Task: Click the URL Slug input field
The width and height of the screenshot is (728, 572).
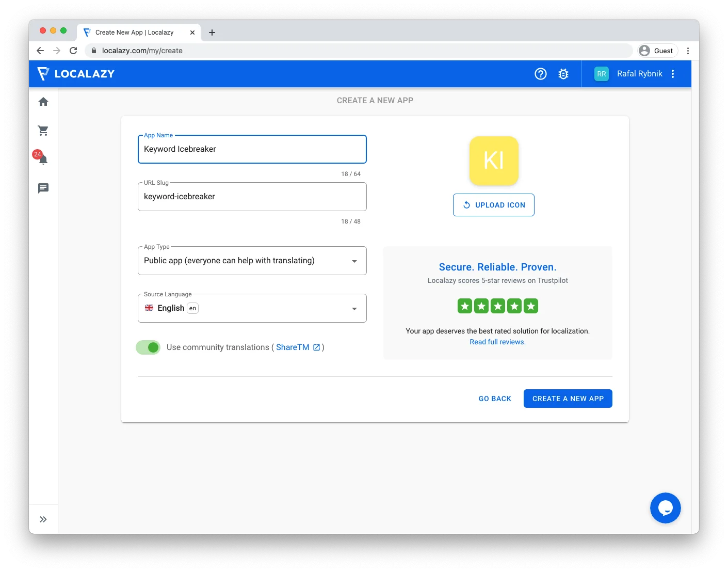Action: pos(252,197)
